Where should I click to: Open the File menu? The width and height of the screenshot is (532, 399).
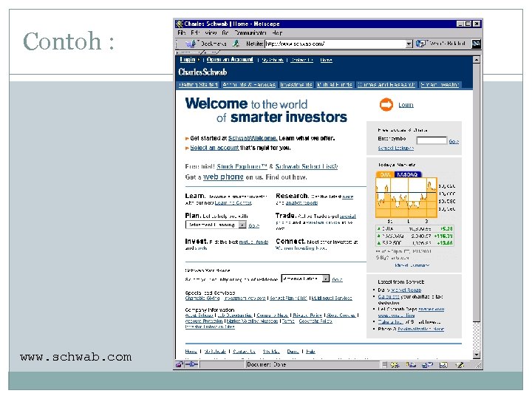182,33
